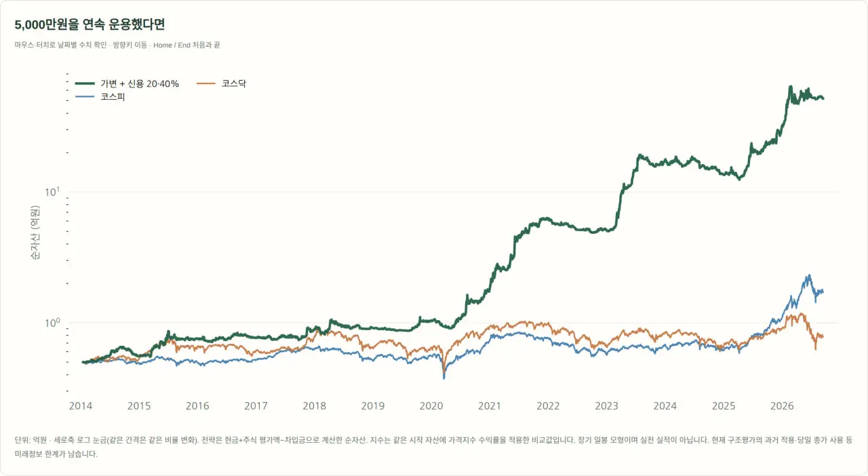
Task: Click the 10¹ y-axis label
Action: pos(52,191)
